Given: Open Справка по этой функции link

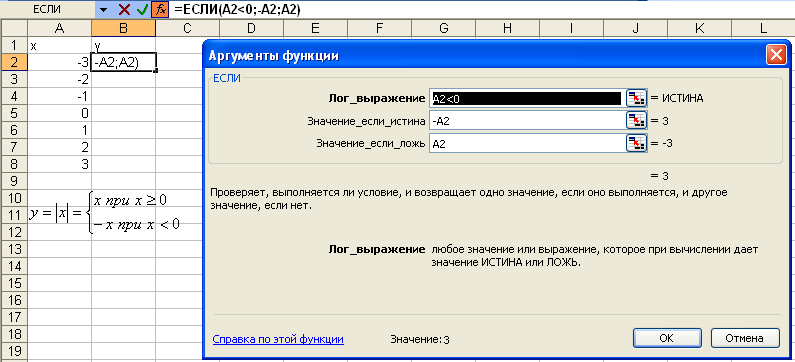Looking at the screenshot, I should tap(278, 339).
